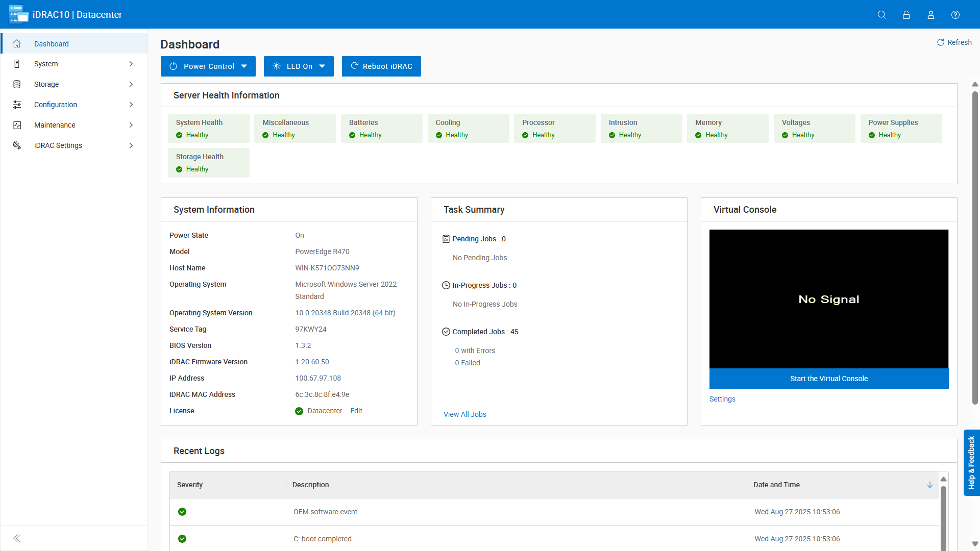Screen dimensions: 980x551
Task: Expand the Configuration section
Action: click(x=131, y=104)
